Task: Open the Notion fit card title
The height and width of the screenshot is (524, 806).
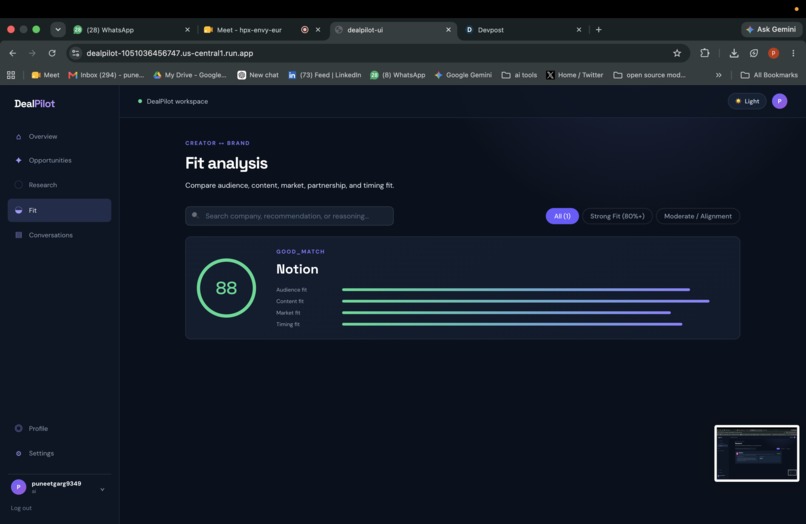Action: (x=297, y=269)
